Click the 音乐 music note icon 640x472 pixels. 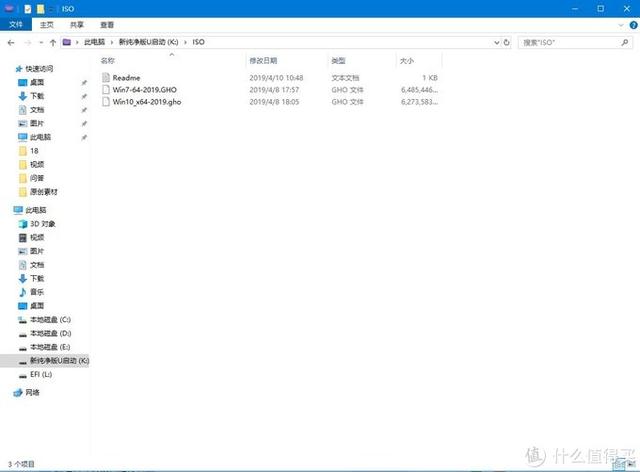click(x=23, y=292)
